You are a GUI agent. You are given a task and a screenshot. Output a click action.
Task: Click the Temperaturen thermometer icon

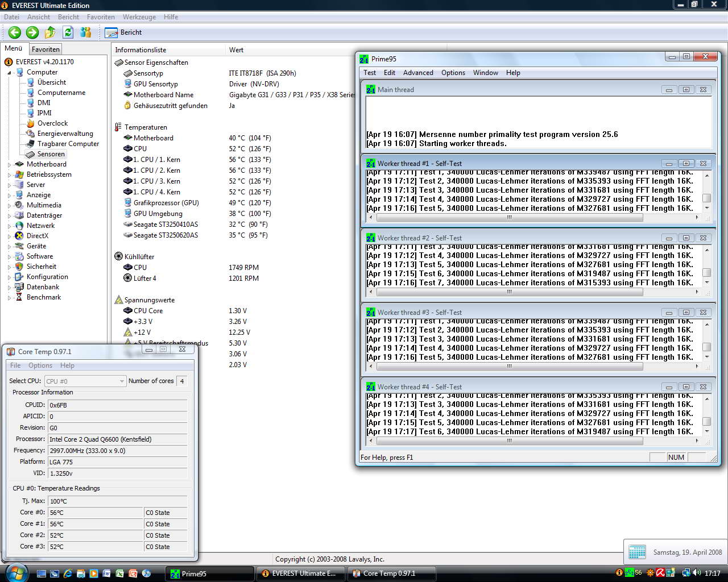point(118,127)
